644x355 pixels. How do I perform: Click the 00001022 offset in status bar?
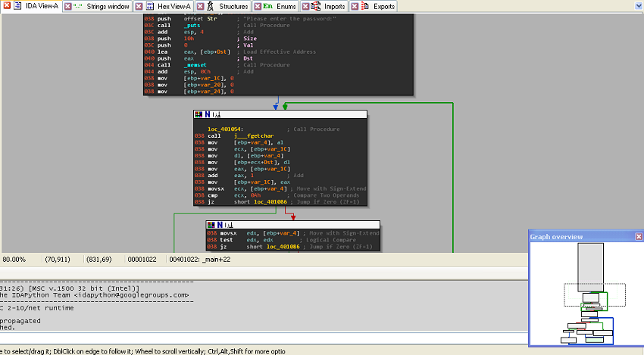142,260
